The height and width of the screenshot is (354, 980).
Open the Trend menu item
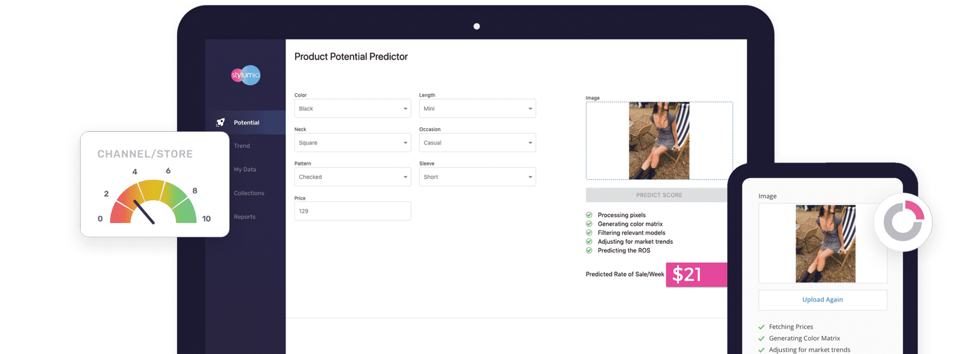[242, 146]
